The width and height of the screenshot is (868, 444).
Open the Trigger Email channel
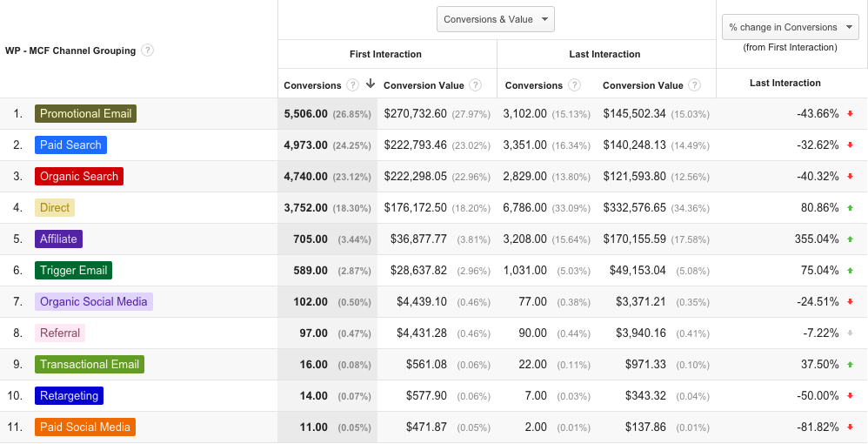click(73, 270)
